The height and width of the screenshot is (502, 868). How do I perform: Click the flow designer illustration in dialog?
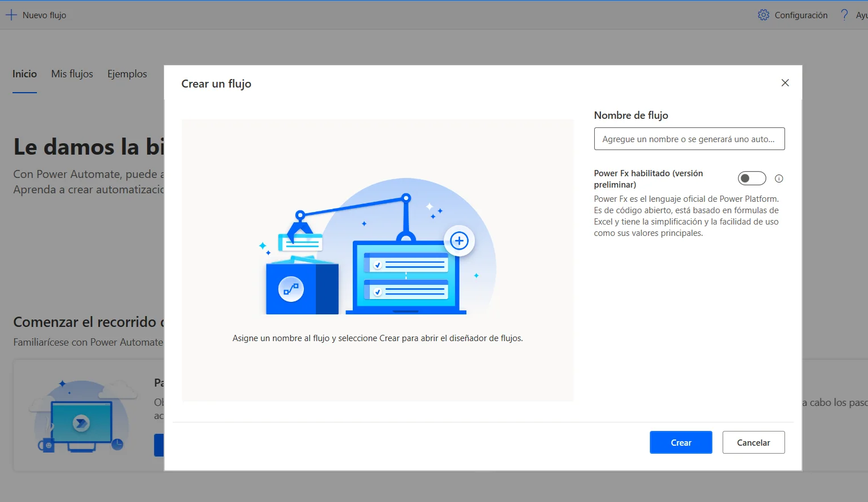(x=377, y=246)
